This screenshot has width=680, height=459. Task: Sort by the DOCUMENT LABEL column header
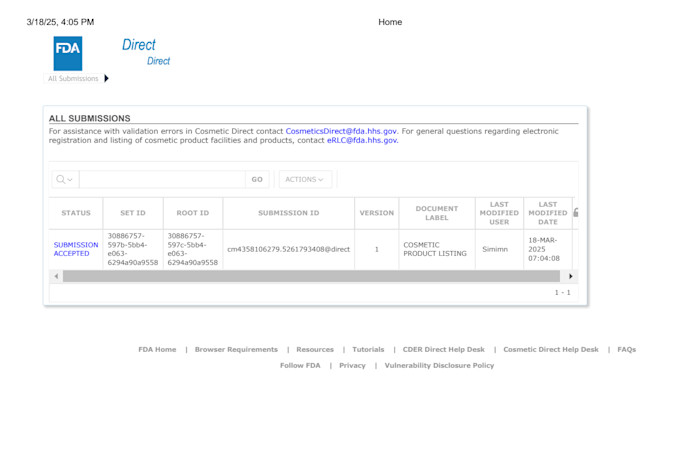(x=437, y=213)
